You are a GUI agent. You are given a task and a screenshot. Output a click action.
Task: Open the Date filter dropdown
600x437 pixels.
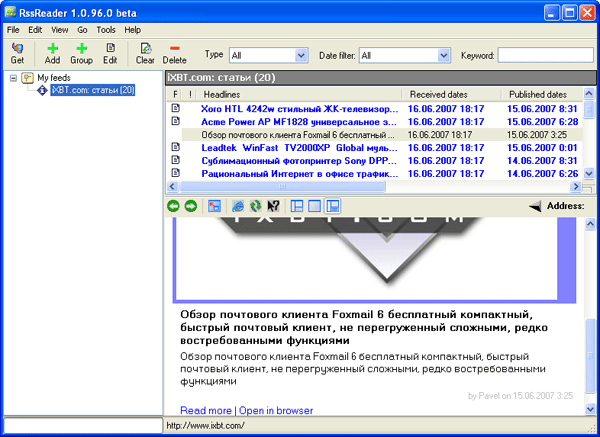pyautogui.click(x=443, y=55)
